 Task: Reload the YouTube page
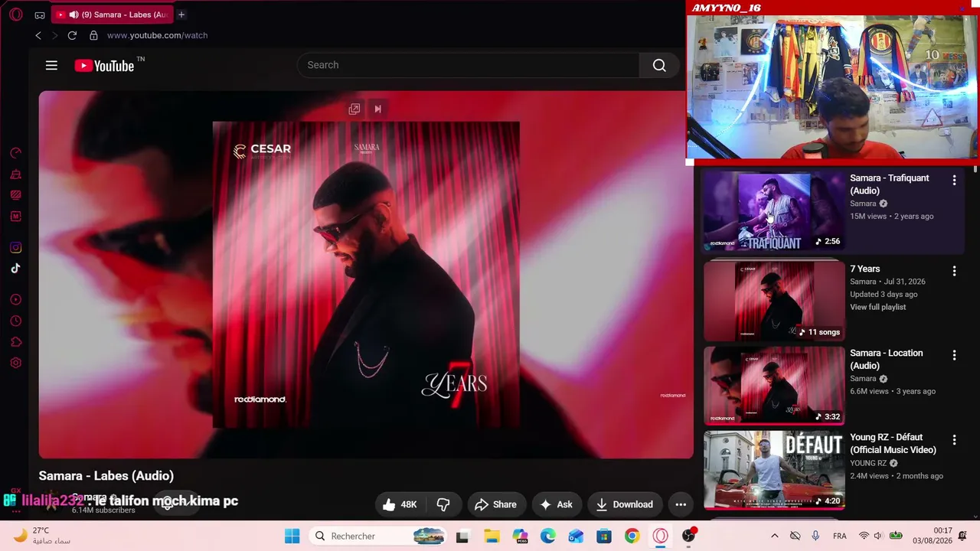72,35
